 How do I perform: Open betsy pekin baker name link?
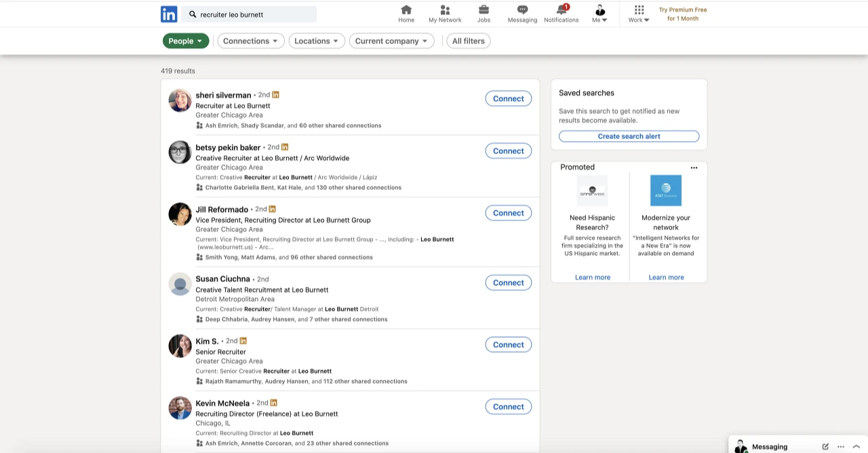click(x=228, y=148)
